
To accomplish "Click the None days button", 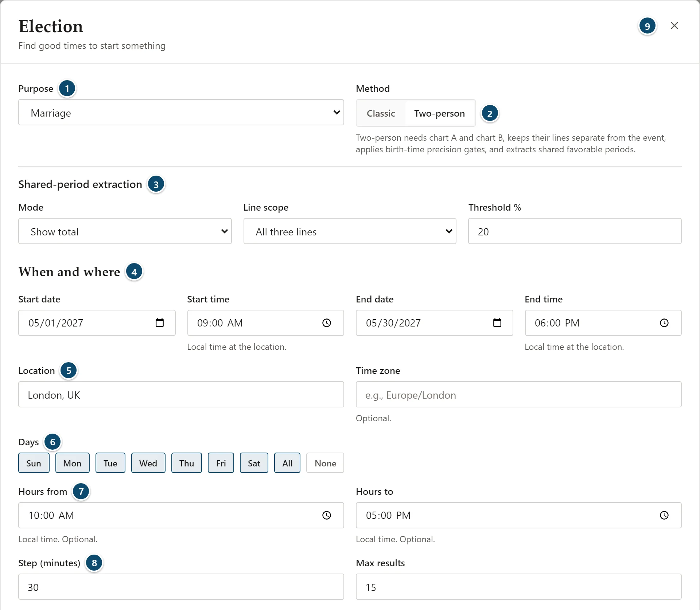I will click(325, 463).
